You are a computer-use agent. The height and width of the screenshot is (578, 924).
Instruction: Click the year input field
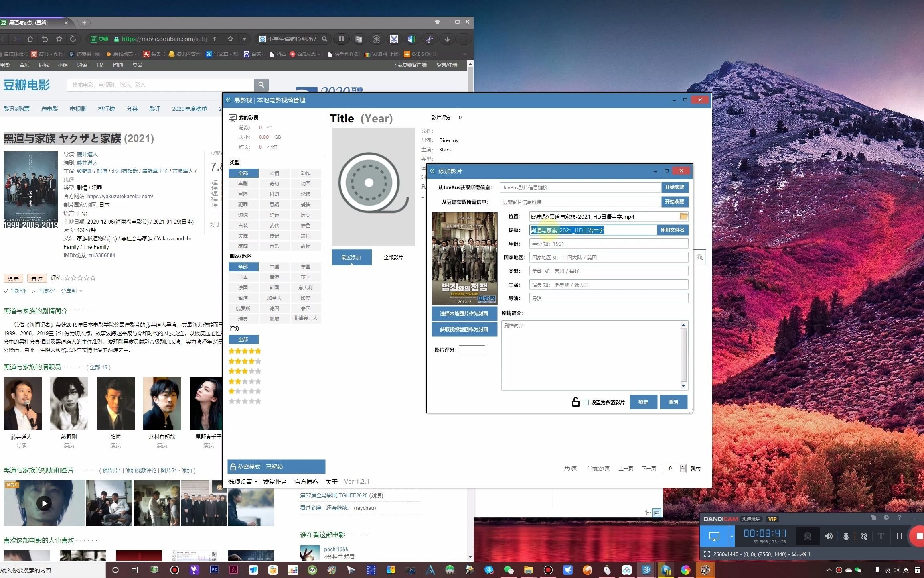click(x=608, y=244)
